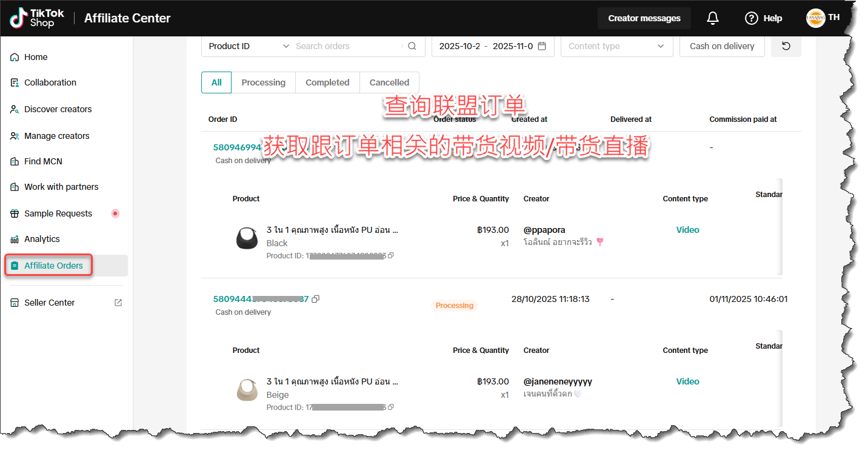Viewport: 868px width, 453px height.
Task: Click the calendar icon in date range
Action: [x=542, y=46]
